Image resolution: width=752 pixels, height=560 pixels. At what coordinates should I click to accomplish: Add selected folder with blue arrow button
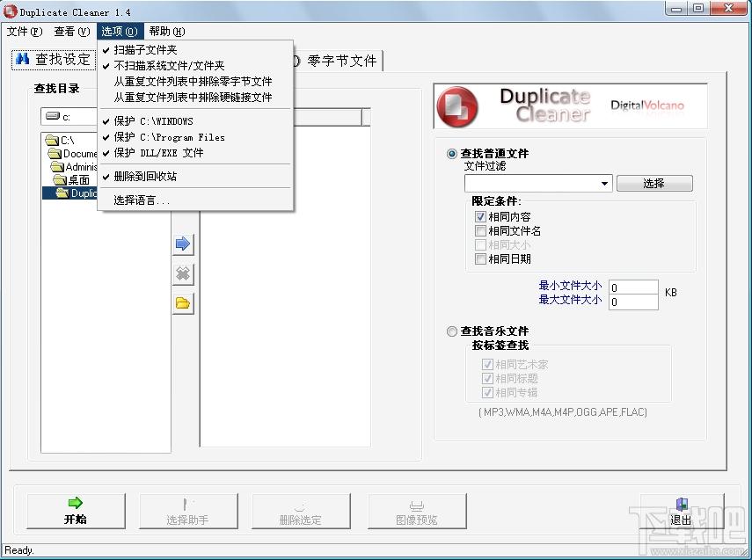[x=183, y=244]
